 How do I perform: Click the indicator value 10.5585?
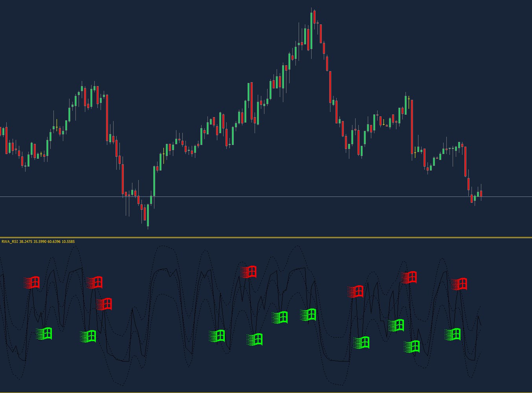68,242
